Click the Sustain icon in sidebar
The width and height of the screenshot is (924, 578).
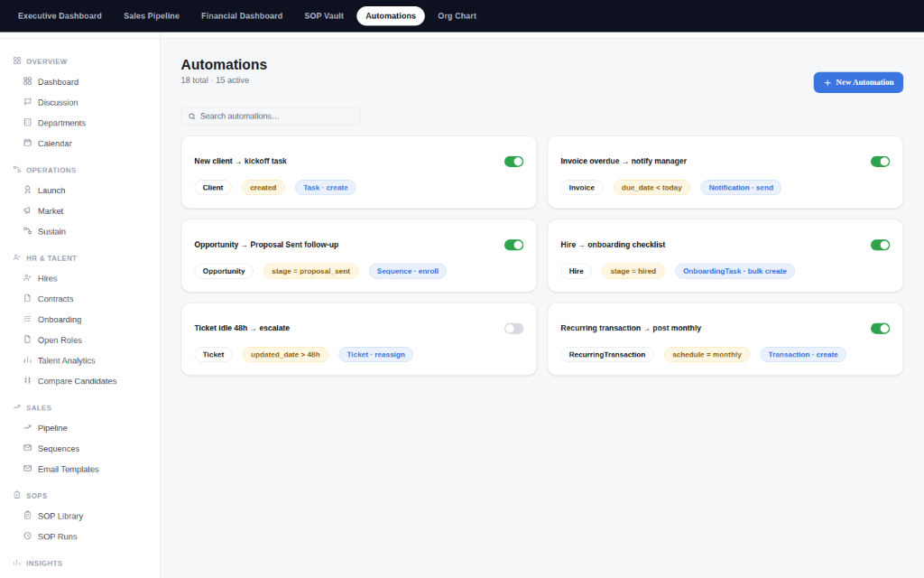(x=27, y=231)
